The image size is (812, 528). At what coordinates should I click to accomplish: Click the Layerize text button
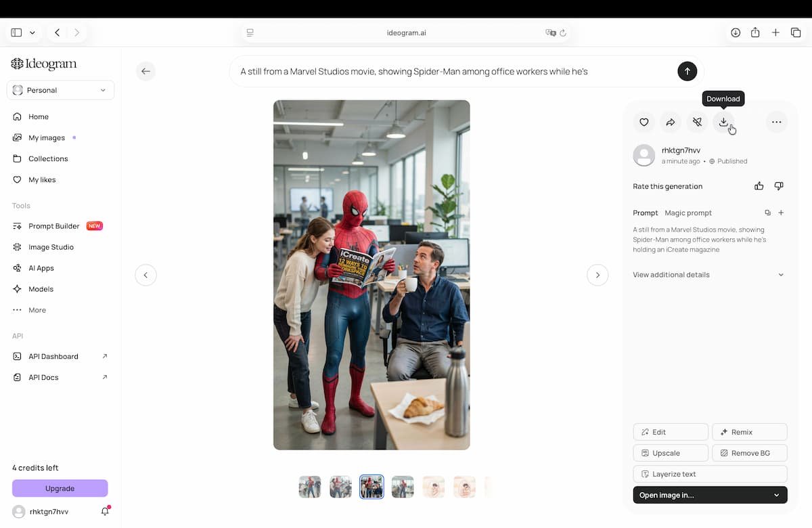tap(710, 474)
